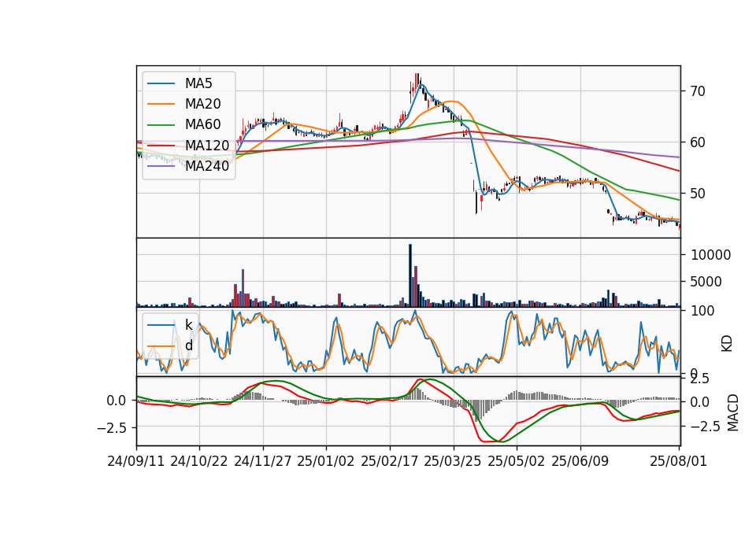756x543 pixels.
Task: Click the price axis value 50
Action: click(697, 194)
